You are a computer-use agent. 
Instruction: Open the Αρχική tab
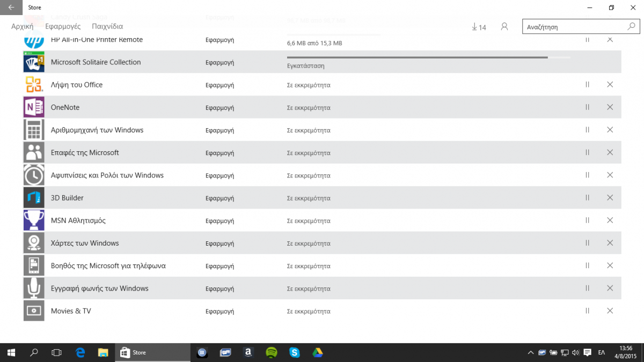pyautogui.click(x=22, y=26)
